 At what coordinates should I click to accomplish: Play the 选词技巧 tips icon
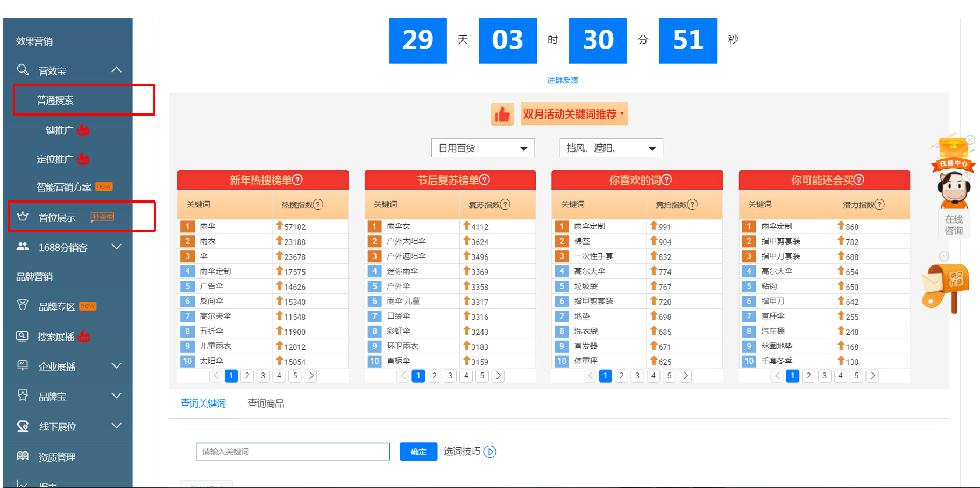[x=489, y=451]
